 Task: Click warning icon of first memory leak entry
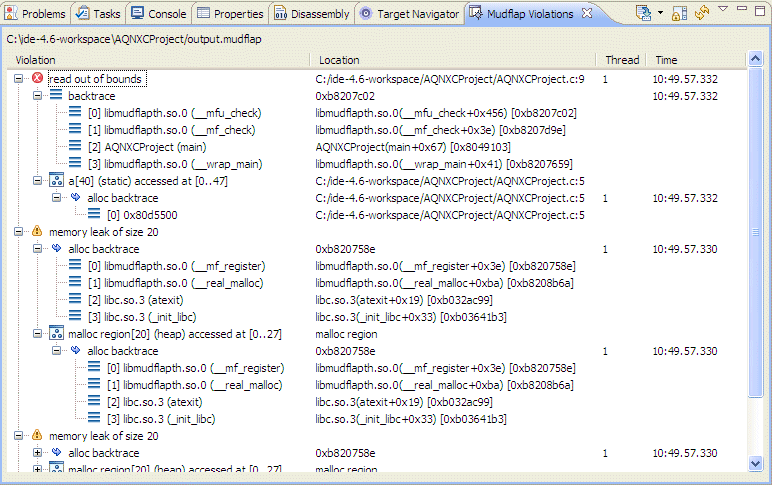coord(37,232)
